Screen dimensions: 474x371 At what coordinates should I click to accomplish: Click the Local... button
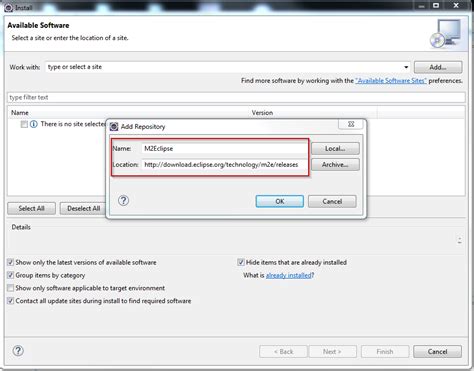pyautogui.click(x=335, y=149)
